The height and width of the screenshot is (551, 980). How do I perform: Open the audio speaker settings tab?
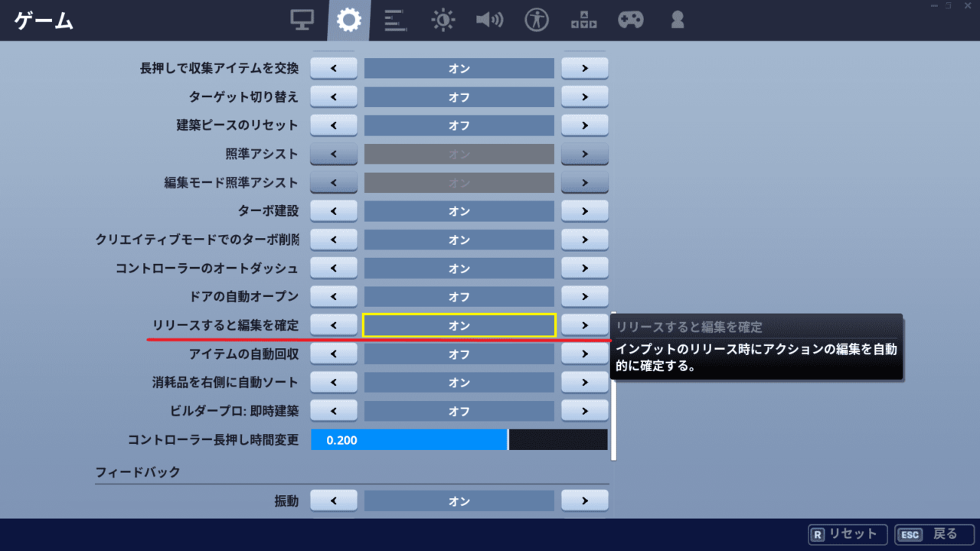click(x=489, y=20)
